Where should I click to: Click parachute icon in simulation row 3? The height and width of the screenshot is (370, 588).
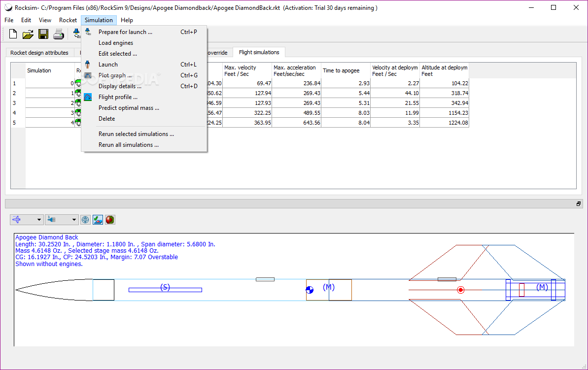(x=78, y=102)
